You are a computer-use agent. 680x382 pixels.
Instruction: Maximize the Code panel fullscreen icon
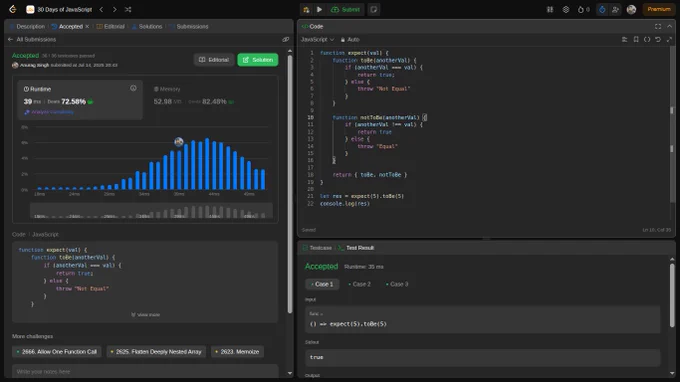tap(658, 26)
